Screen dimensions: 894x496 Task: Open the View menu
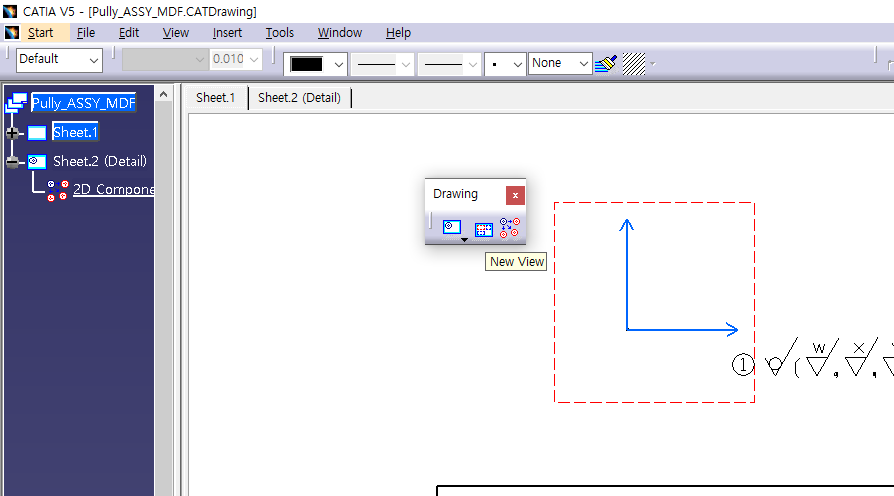coord(176,33)
